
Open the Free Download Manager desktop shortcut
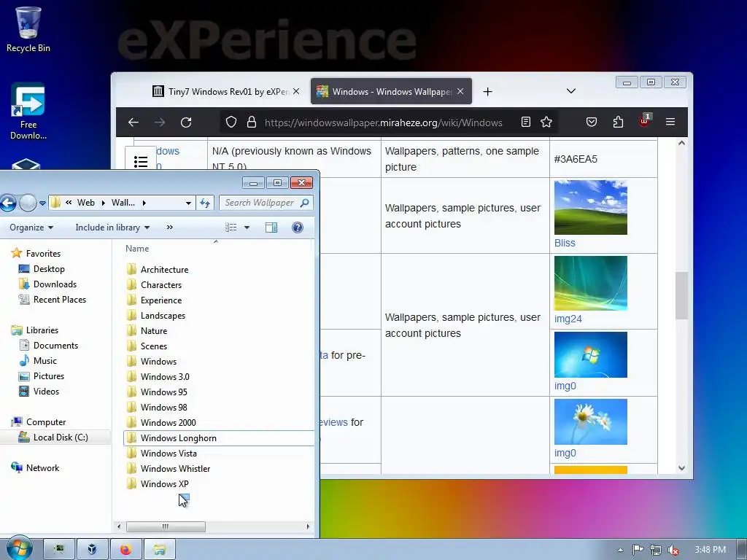coord(28,112)
